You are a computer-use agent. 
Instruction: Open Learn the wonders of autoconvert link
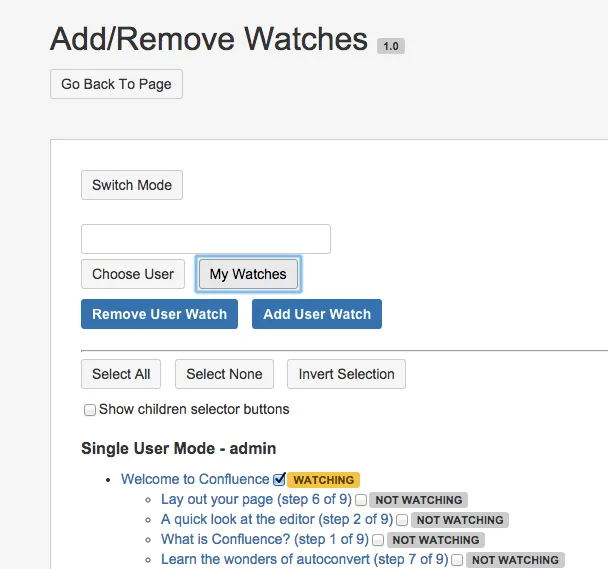[305, 560]
